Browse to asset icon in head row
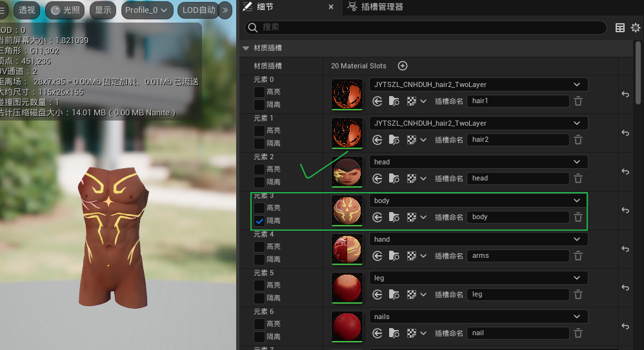Viewport: 644px width, 350px height. [394, 179]
